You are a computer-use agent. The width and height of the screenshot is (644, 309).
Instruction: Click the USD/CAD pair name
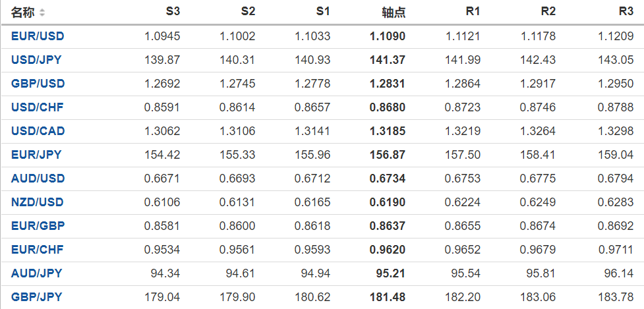[x=38, y=131]
